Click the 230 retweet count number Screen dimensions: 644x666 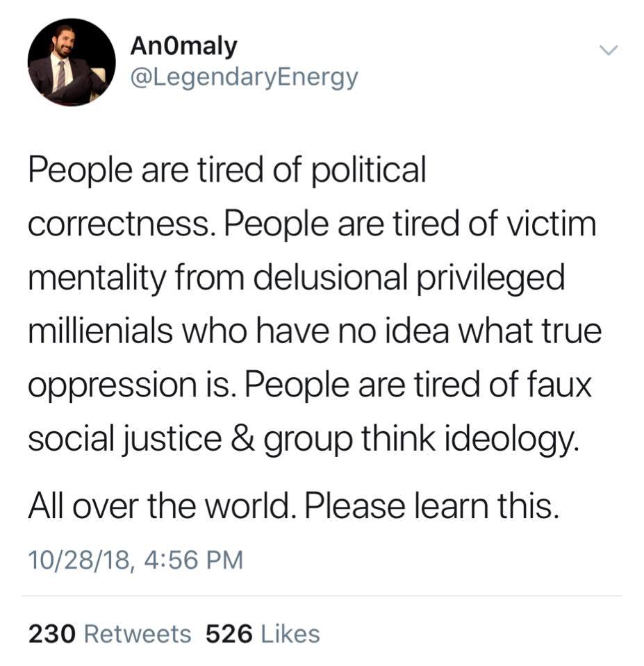51,633
